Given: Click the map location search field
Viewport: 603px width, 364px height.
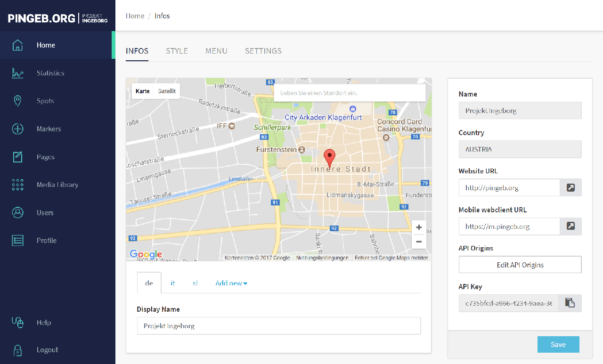Looking at the screenshot, I should (350, 93).
